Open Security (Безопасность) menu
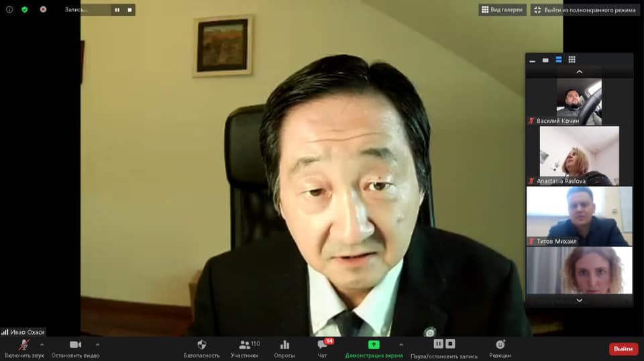The height and width of the screenshot is (361, 644). click(202, 349)
